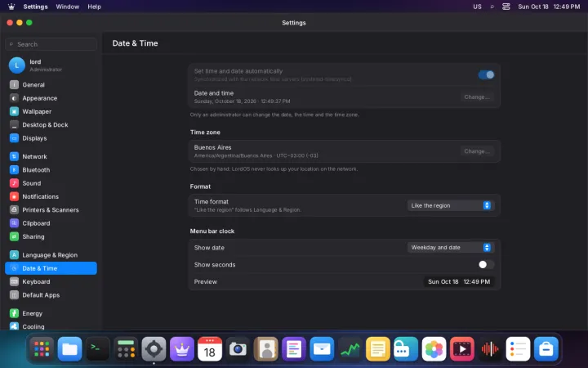This screenshot has height=368, width=588.
Task: Open the Calendar app in the dock
Action: point(210,349)
